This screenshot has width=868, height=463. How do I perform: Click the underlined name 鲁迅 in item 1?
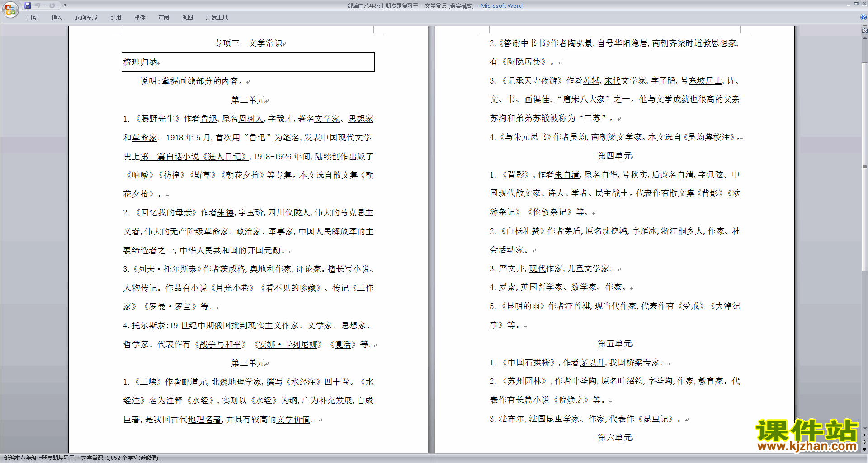(x=209, y=118)
